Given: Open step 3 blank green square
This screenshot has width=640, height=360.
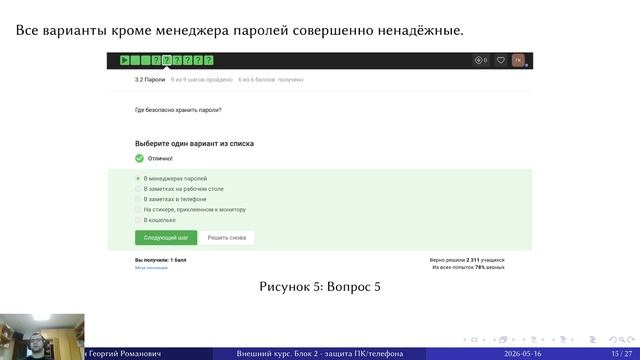Looking at the screenshot, I should tap(146, 60).
